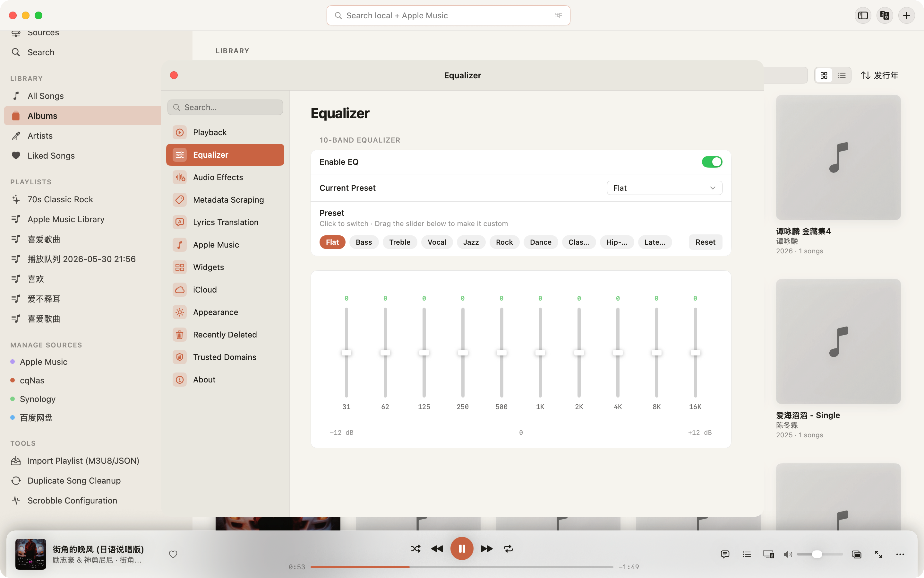
Task: Close the Equalizer settings window
Action: click(174, 75)
